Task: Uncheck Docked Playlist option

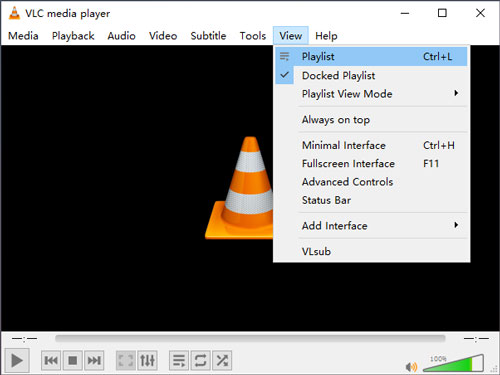Action: coord(372,75)
